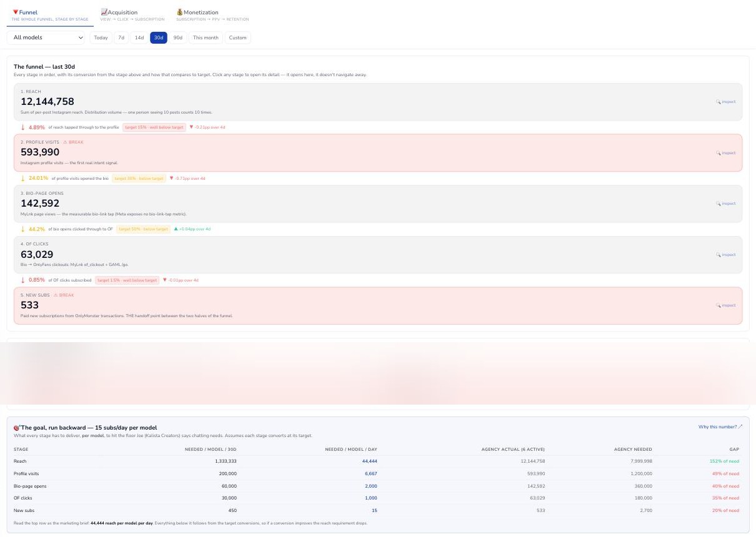This screenshot has width=756, height=537.
Task: Click the Profile visits table row label
Action: click(25, 473)
